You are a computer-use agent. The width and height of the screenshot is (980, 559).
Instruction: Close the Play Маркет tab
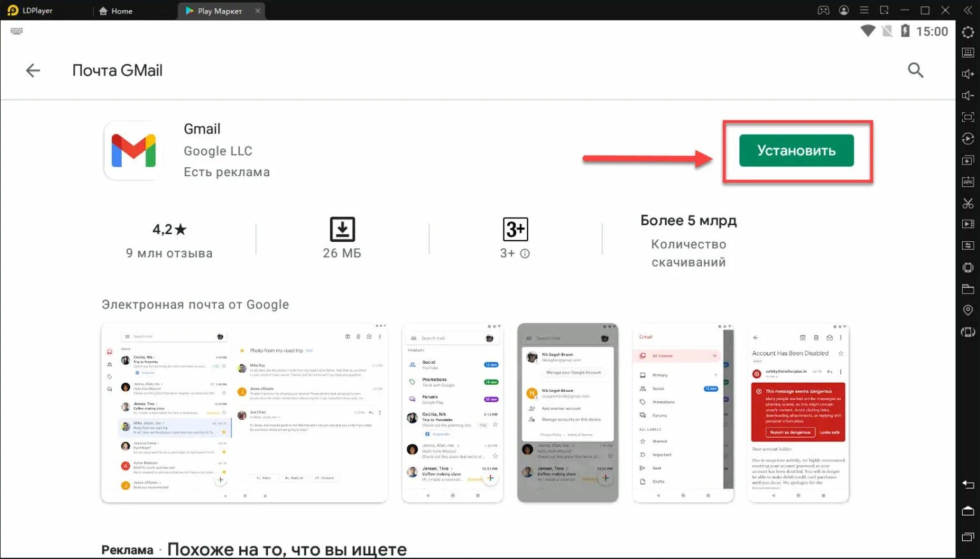258,11
